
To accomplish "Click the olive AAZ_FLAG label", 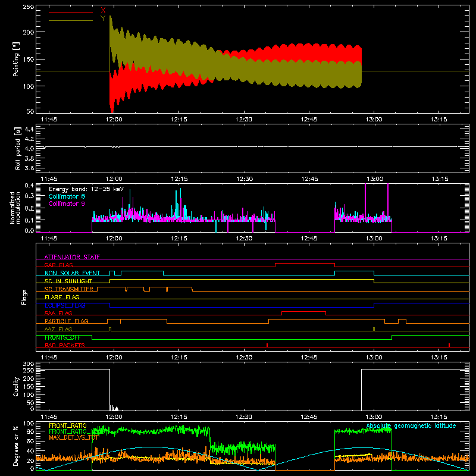I will [58, 329].
